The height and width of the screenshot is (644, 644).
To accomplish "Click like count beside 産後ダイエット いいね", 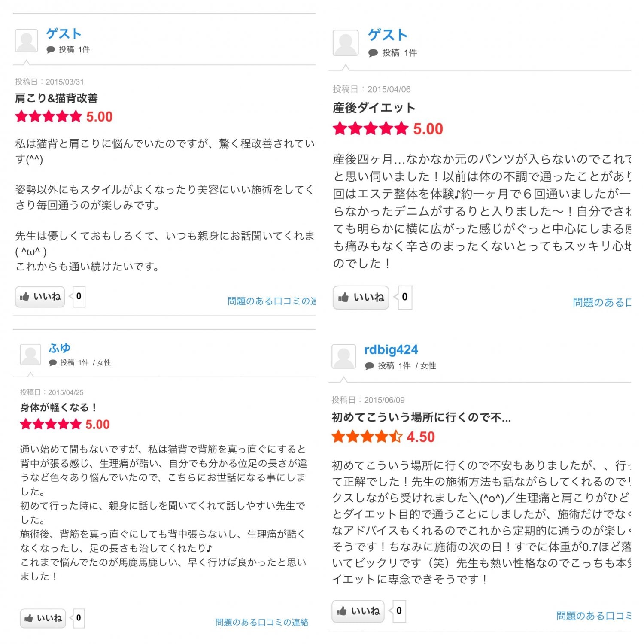I will (x=404, y=297).
